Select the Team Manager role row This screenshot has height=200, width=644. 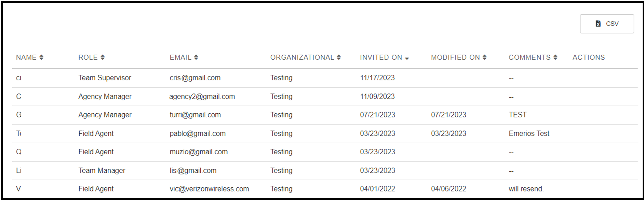pyautogui.click(x=325, y=170)
